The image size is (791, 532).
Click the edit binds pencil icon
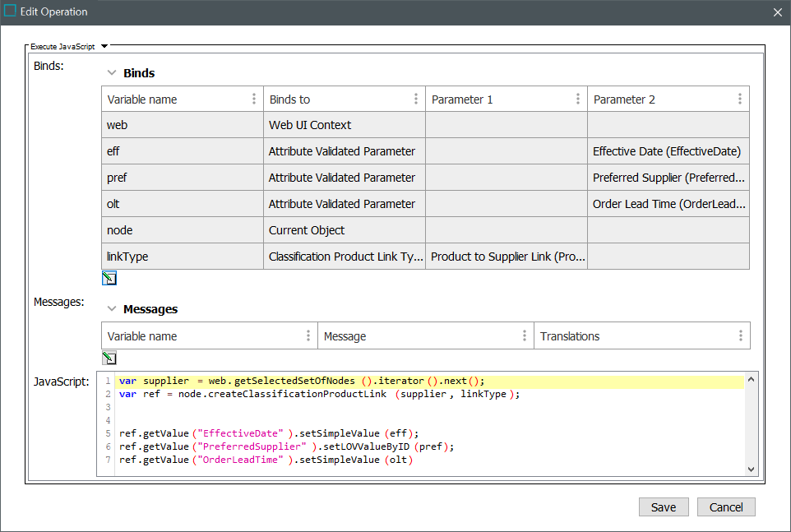point(109,279)
